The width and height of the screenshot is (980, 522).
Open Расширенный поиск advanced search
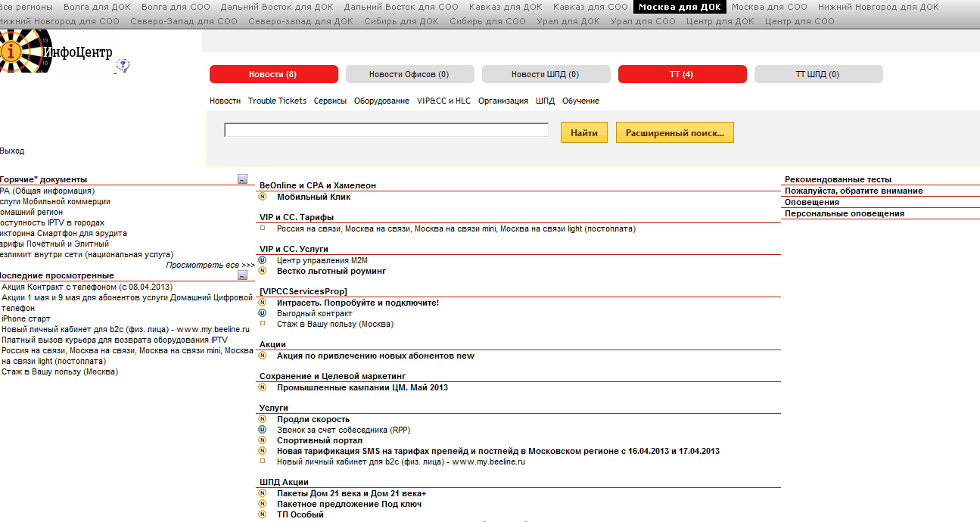(675, 132)
